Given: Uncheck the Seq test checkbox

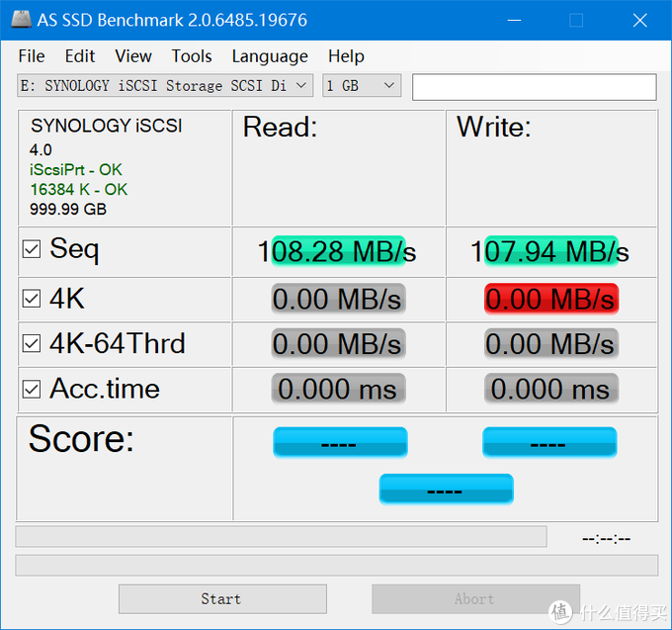Looking at the screenshot, I should [x=32, y=249].
